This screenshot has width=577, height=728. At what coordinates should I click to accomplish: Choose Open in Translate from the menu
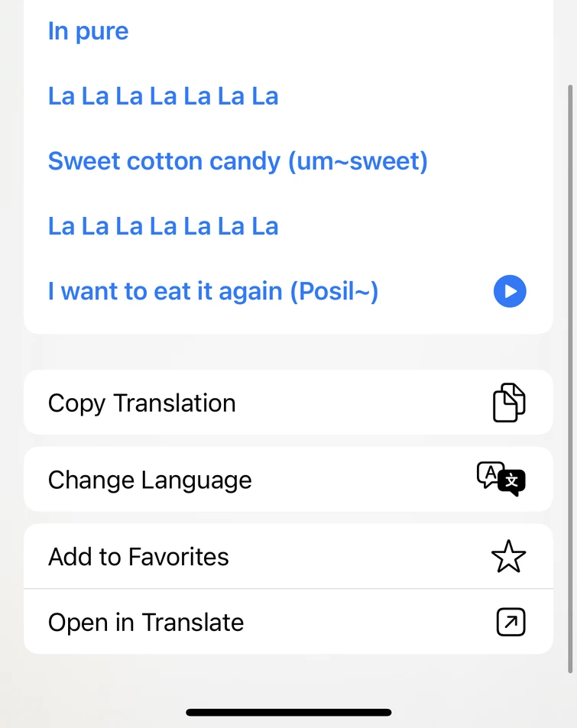(145, 622)
